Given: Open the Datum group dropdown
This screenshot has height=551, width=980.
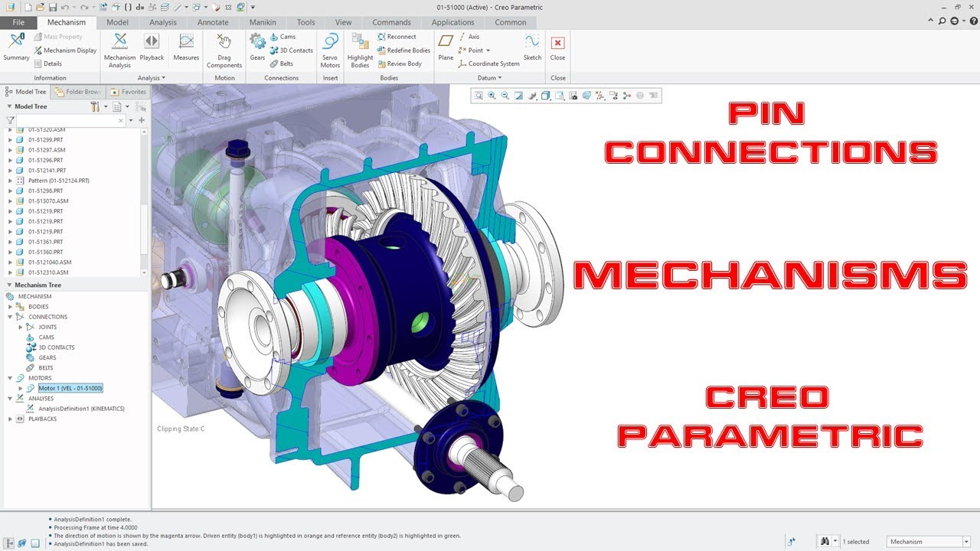Looking at the screenshot, I should tap(489, 78).
